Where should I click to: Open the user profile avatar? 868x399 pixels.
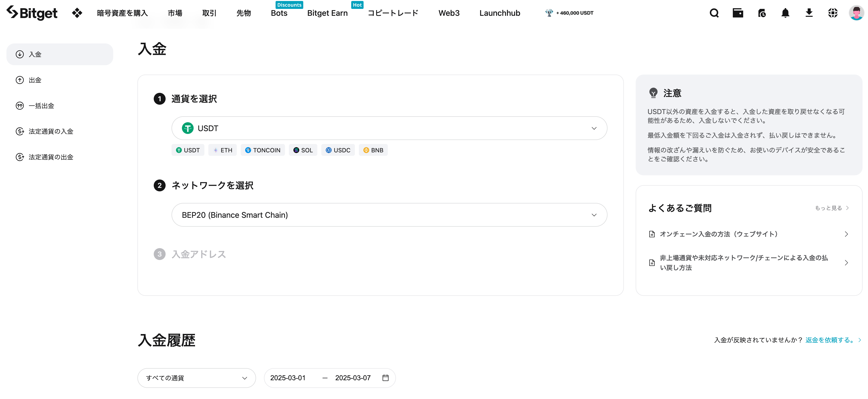[856, 13]
